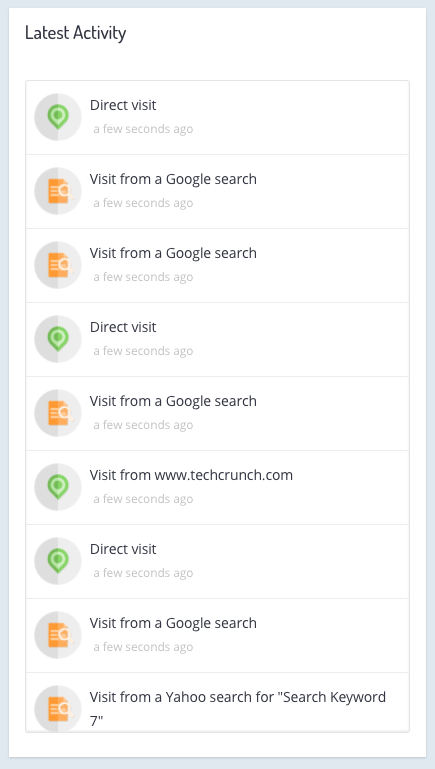The image size is (435, 769).
Task: Select the orange icon of the third Google search visit
Action: (58, 413)
